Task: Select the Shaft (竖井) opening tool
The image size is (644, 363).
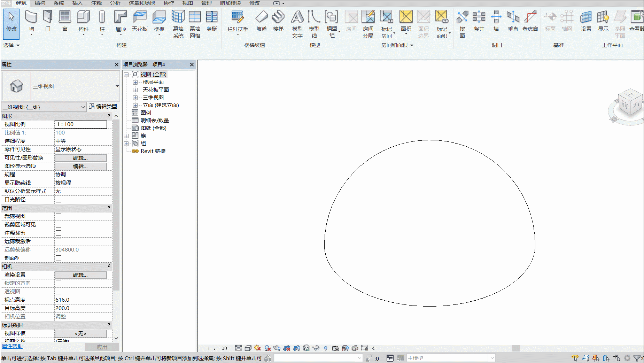Action: [x=479, y=21]
